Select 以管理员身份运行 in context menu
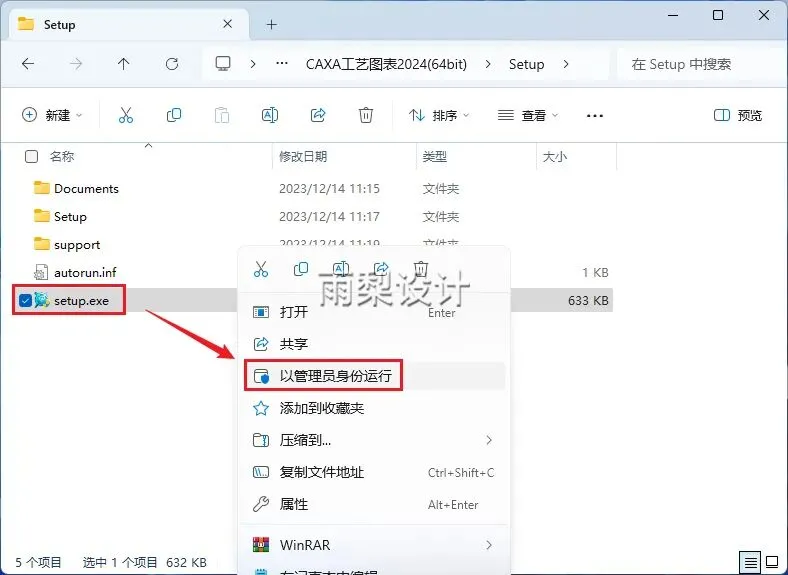This screenshot has width=788, height=575. coord(373,375)
